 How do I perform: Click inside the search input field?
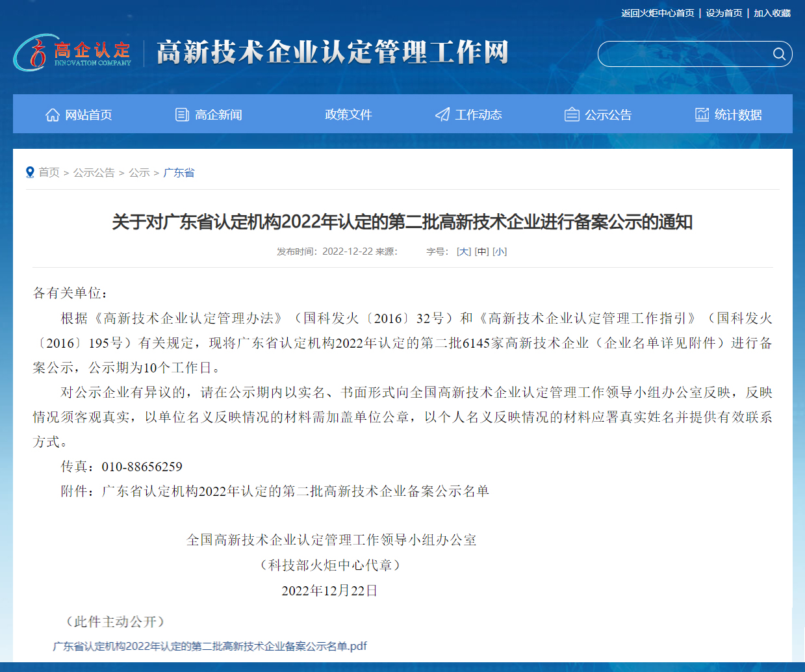(682, 54)
